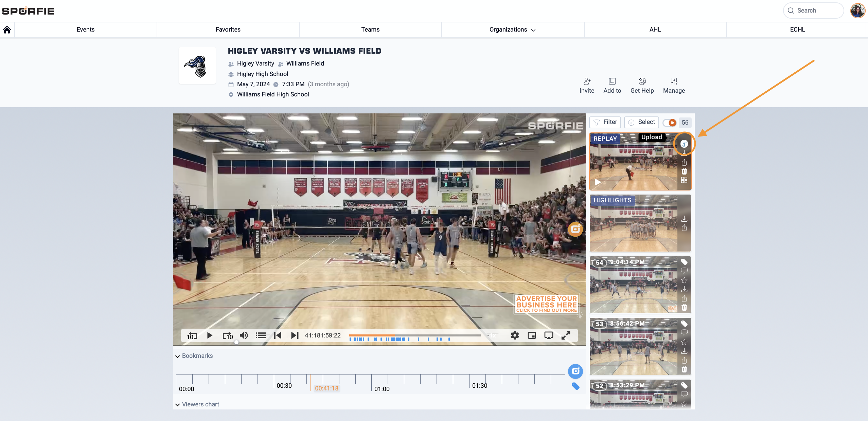Mute the video volume speaker icon
The height and width of the screenshot is (421, 868).
point(244,336)
